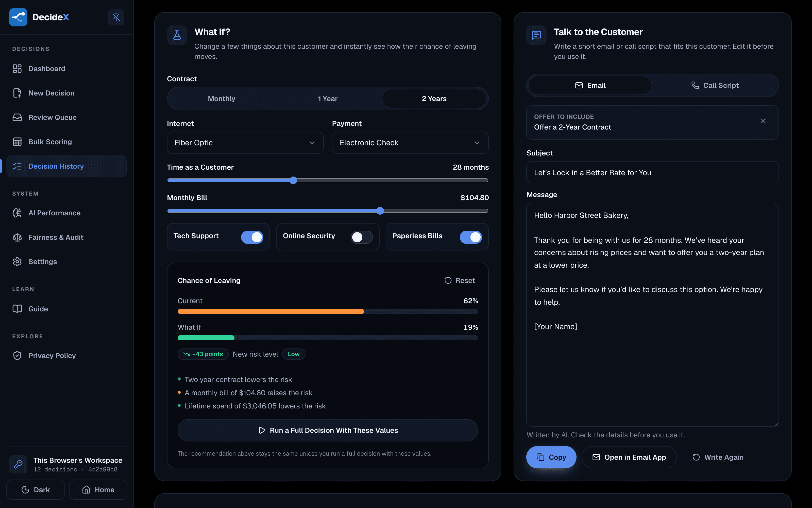Click the AI Performance brain icon
Screen dimensions: 812x508
(17, 213)
